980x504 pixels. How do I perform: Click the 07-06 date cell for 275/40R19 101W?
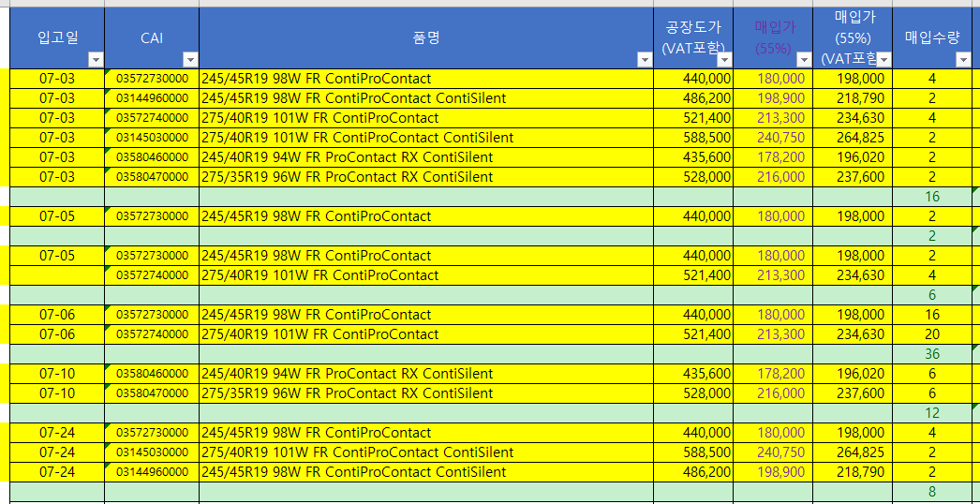tap(57, 334)
